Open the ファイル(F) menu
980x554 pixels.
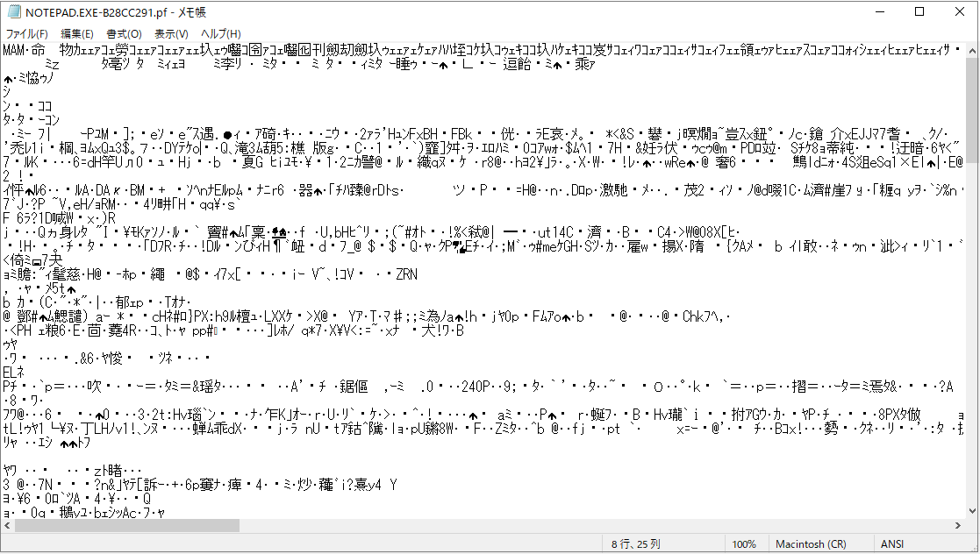[27, 33]
